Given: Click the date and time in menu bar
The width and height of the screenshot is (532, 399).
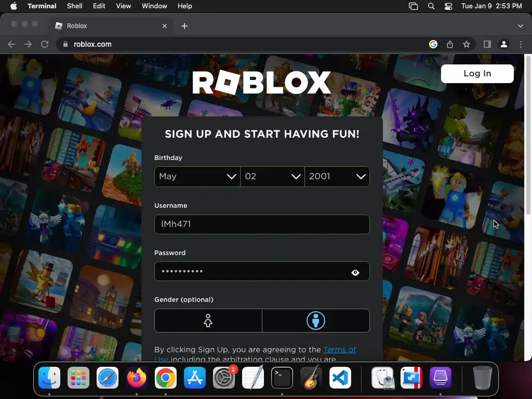Looking at the screenshot, I should pos(491,6).
